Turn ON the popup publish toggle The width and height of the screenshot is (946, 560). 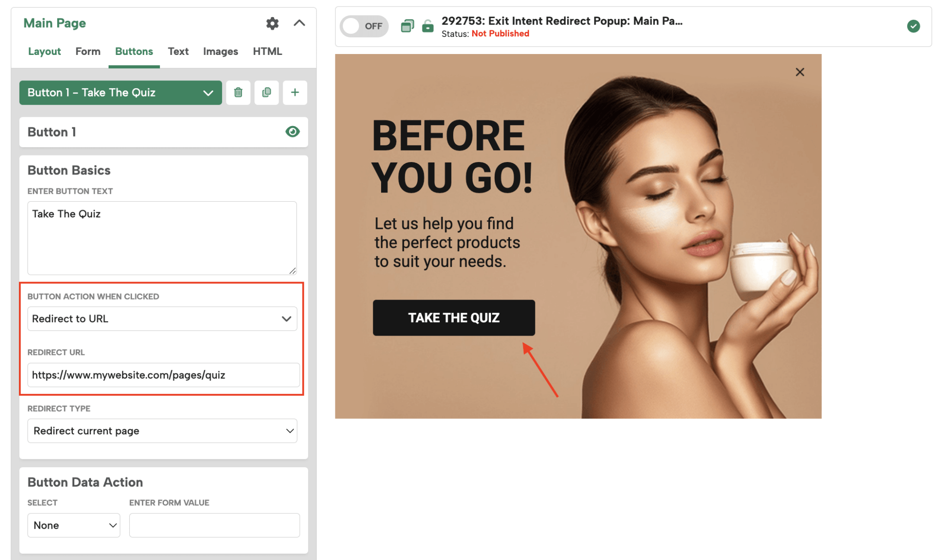coord(364,26)
